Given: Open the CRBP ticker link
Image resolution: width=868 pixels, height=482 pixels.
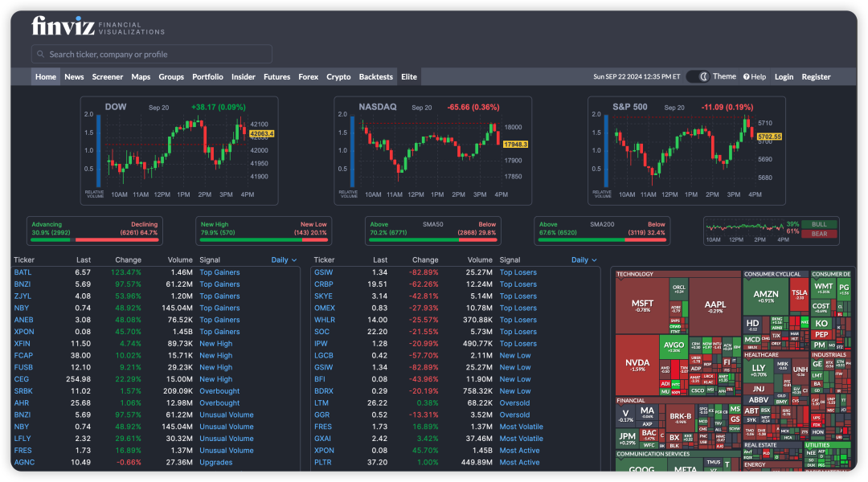Looking at the screenshot, I should (x=323, y=284).
